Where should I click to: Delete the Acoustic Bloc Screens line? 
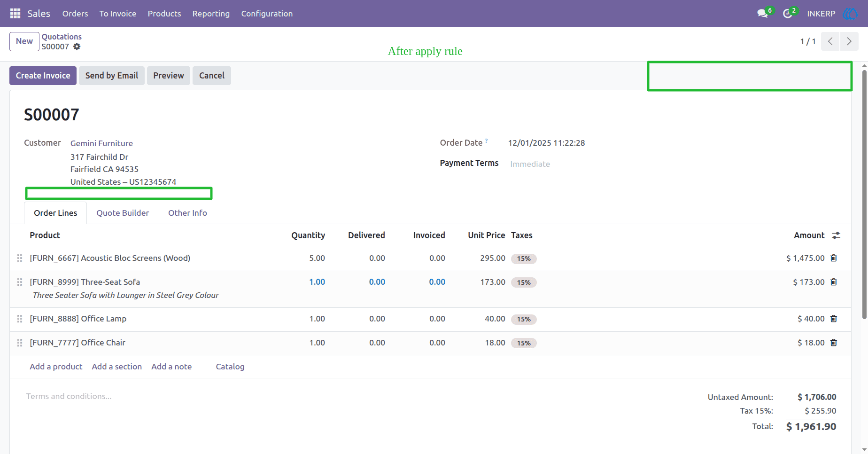tap(834, 258)
